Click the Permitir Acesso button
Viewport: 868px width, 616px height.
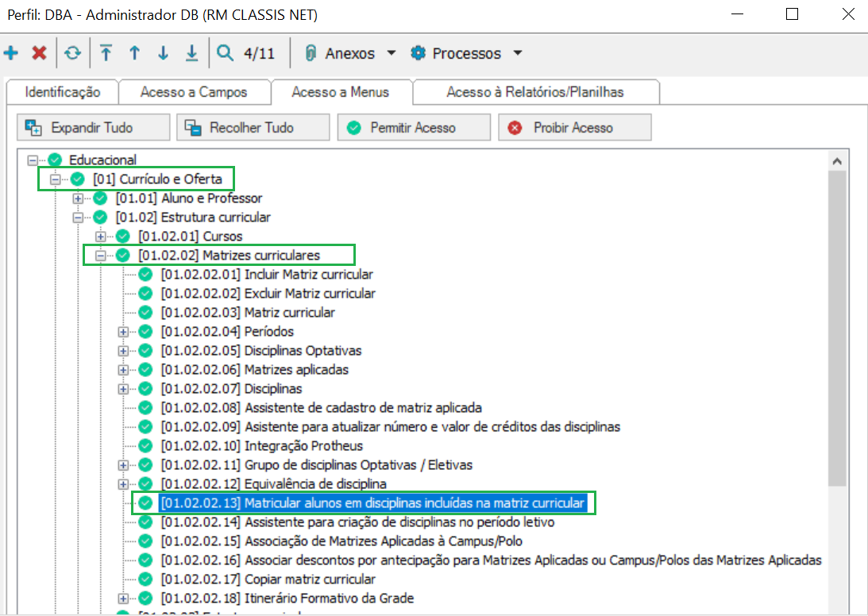pos(414,127)
